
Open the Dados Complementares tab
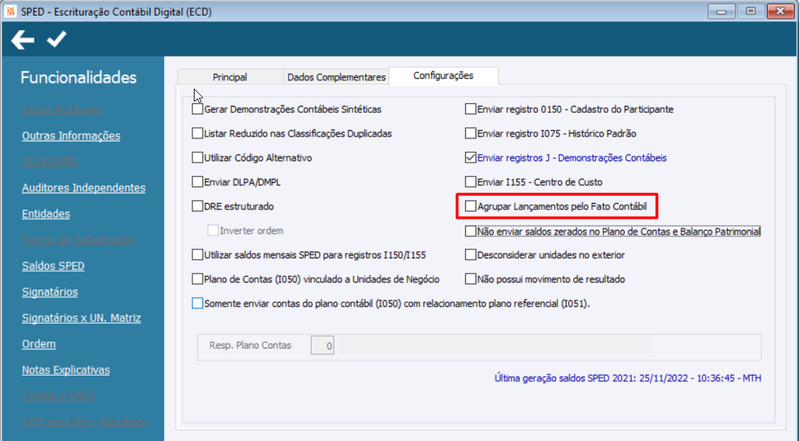[x=336, y=77]
